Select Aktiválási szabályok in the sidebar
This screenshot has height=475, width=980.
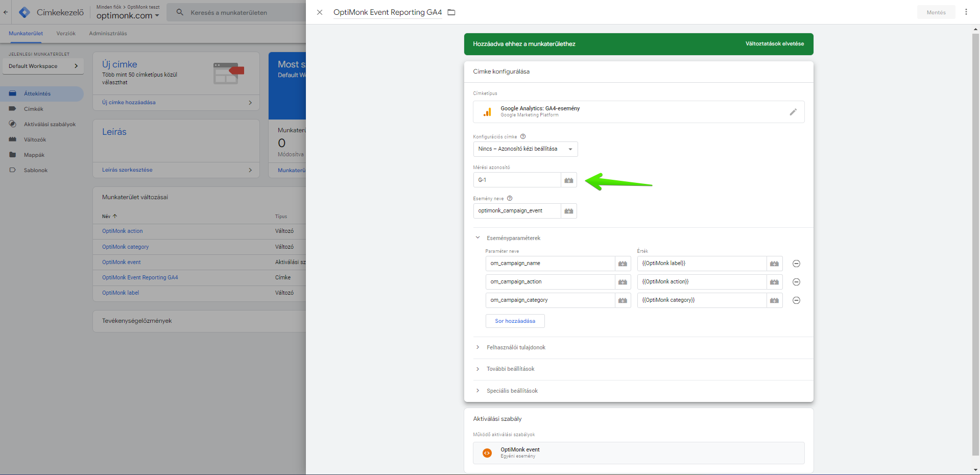[x=42, y=125]
